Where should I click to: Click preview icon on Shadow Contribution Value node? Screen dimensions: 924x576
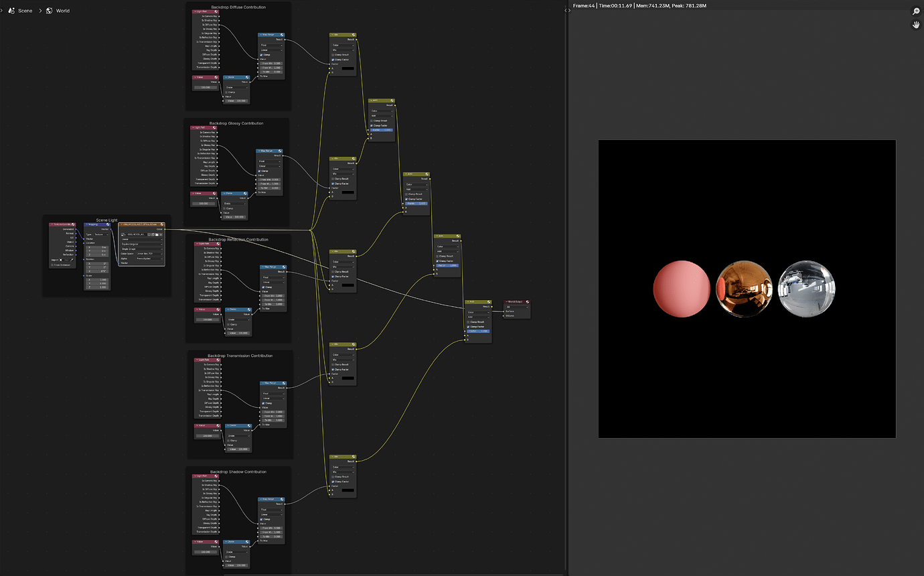point(216,542)
